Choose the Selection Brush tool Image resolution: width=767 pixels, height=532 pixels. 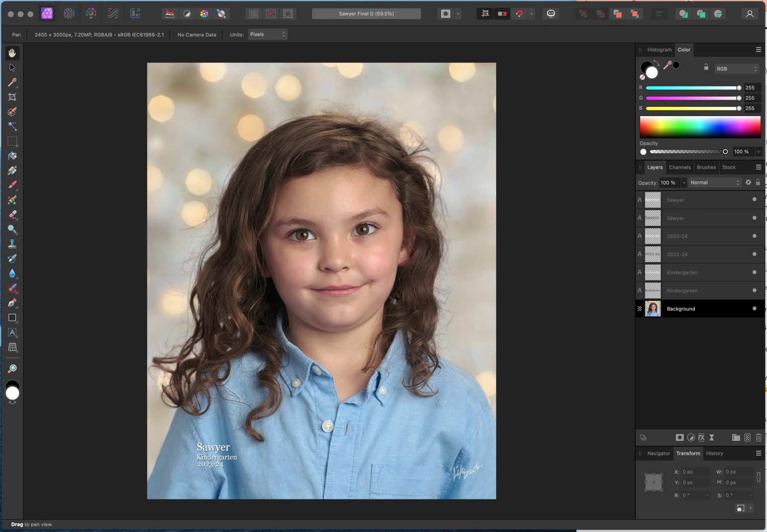pos(12,111)
